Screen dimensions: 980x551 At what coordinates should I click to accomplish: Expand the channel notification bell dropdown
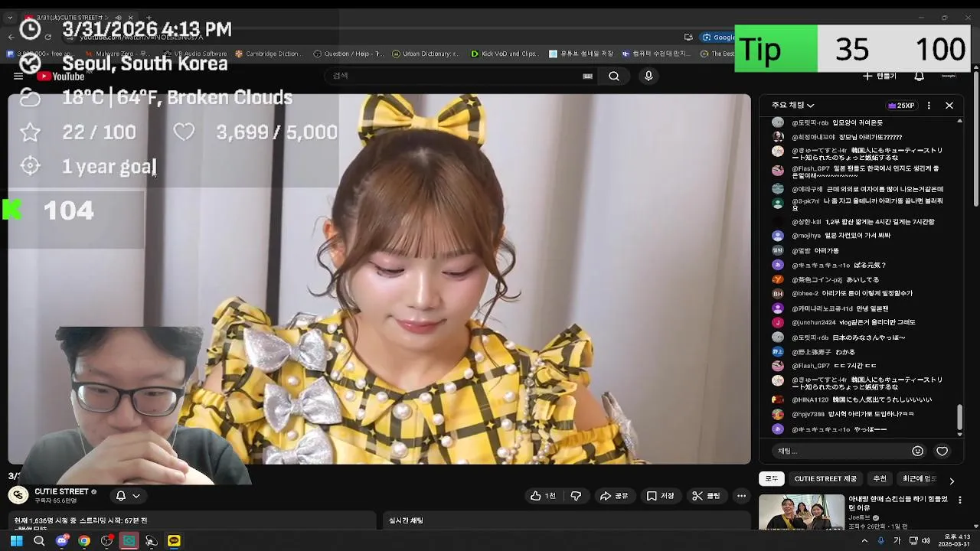pyautogui.click(x=128, y=496)
